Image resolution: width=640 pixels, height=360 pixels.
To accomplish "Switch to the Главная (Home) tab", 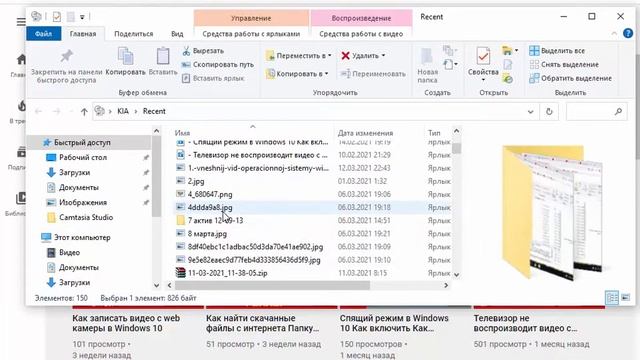I will point(83,34).
